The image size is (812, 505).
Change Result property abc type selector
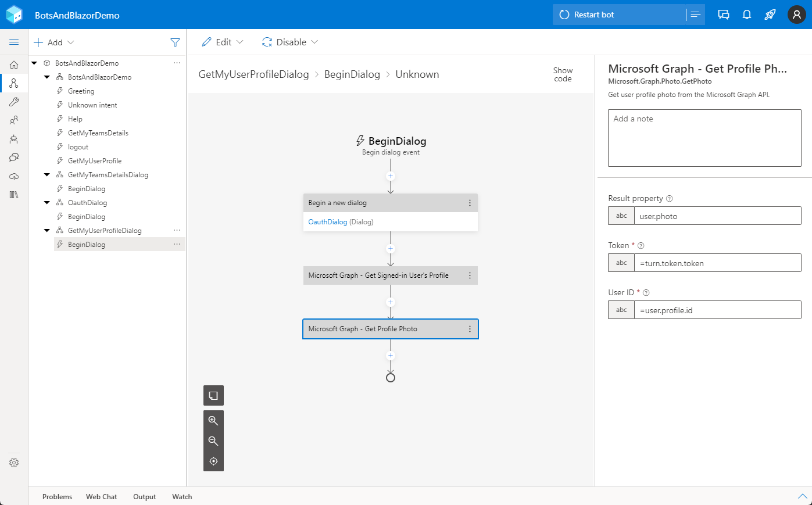[x=621, y=216]
